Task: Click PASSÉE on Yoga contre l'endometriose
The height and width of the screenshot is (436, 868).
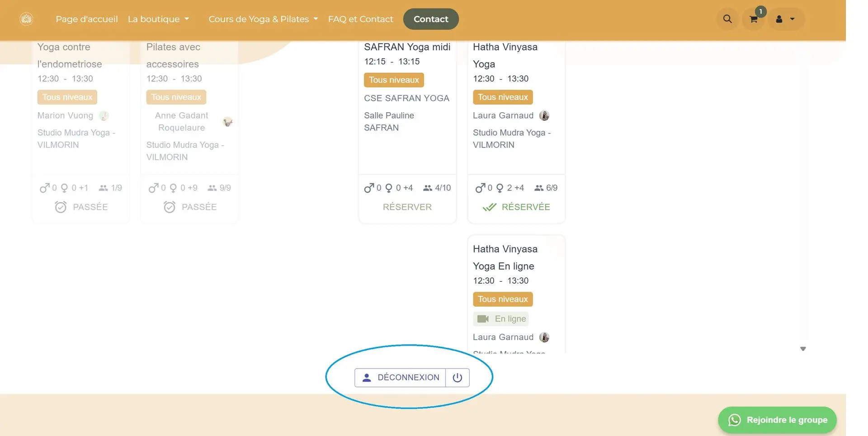Action: (81, 207)
